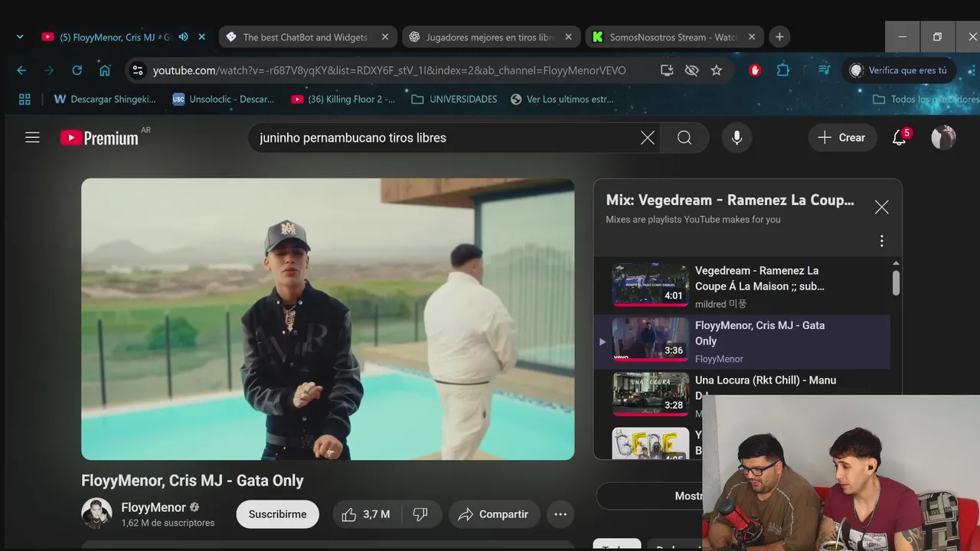980x551 pixels.
Task: Close the FloyyMenor YouTube tab
Action: (202, 37)
